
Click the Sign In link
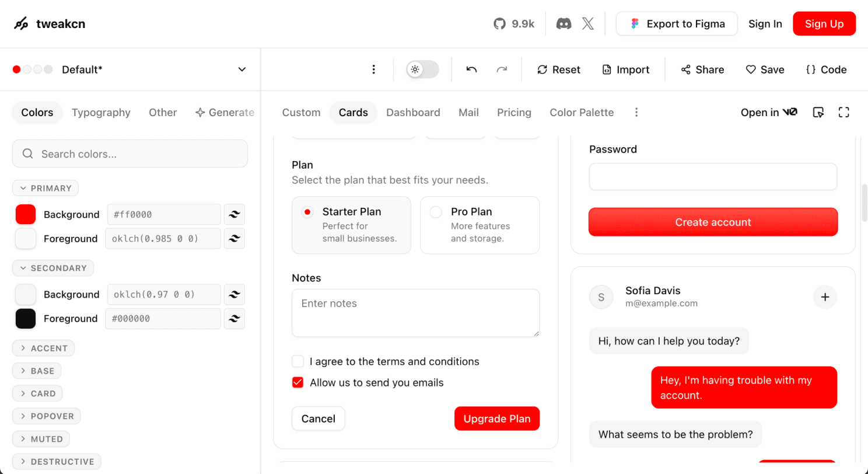tap(765, 24)
